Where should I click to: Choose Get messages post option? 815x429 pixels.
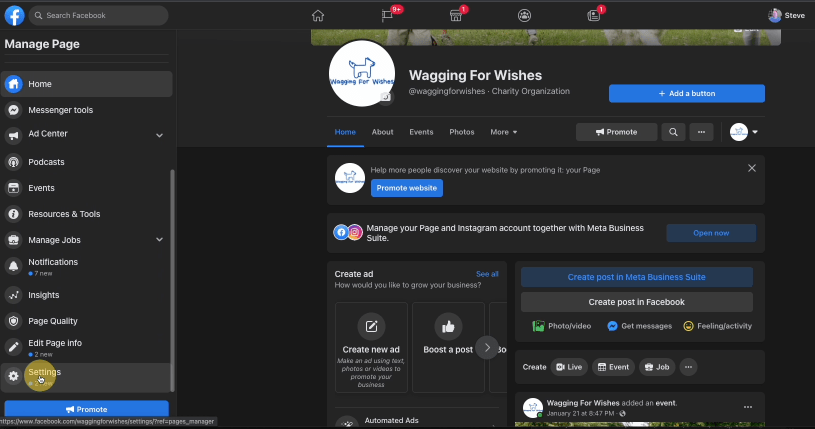click(639, 326)
